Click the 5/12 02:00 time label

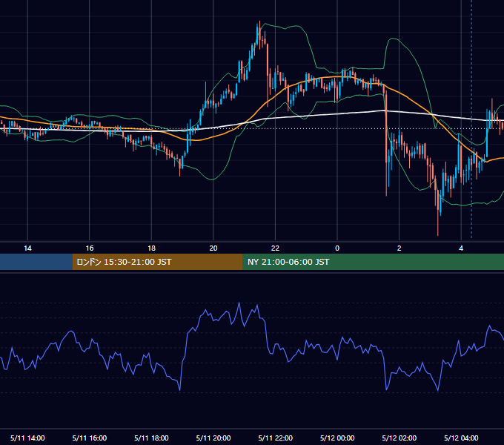coord(399,438)
